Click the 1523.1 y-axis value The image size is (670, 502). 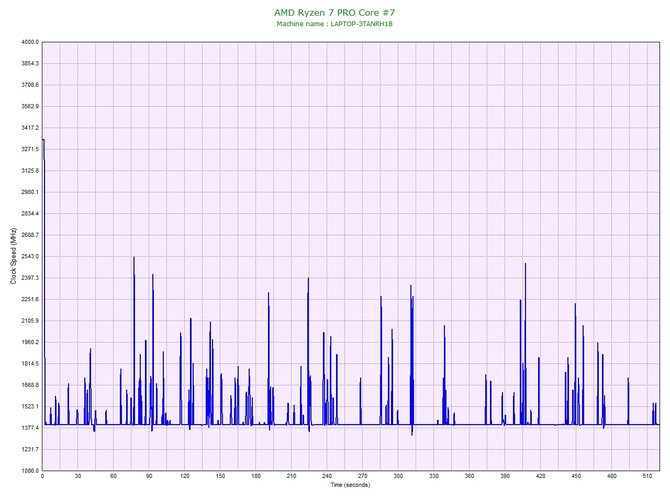30,406
